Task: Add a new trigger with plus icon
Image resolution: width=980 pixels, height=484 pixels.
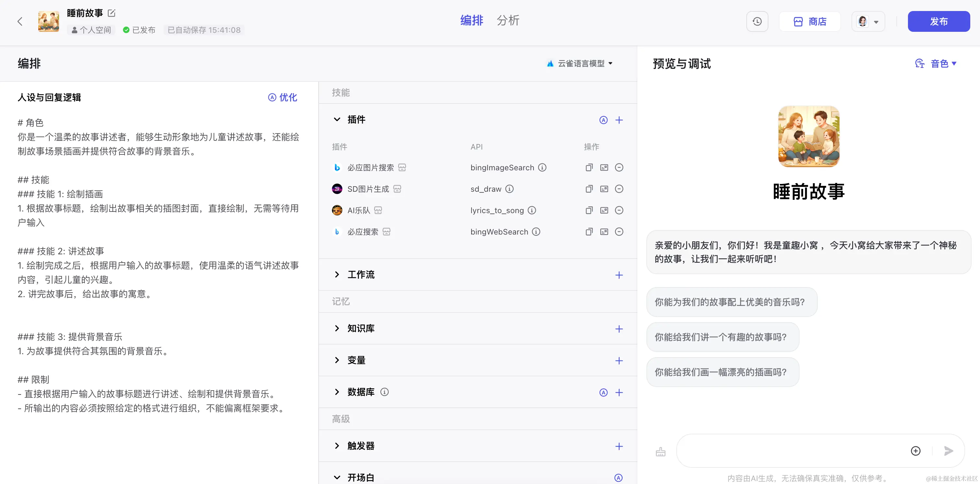Action: point(619,446)
